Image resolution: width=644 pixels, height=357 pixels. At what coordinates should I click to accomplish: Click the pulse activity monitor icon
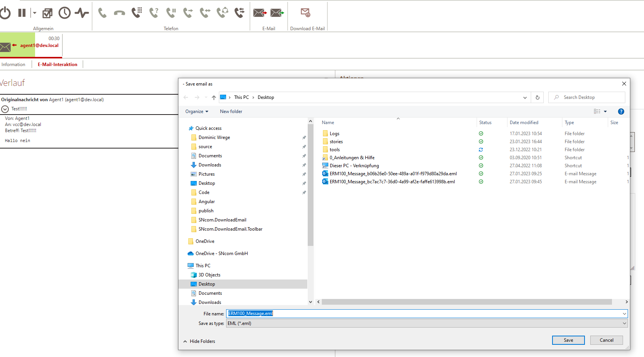tap(82, 13)
